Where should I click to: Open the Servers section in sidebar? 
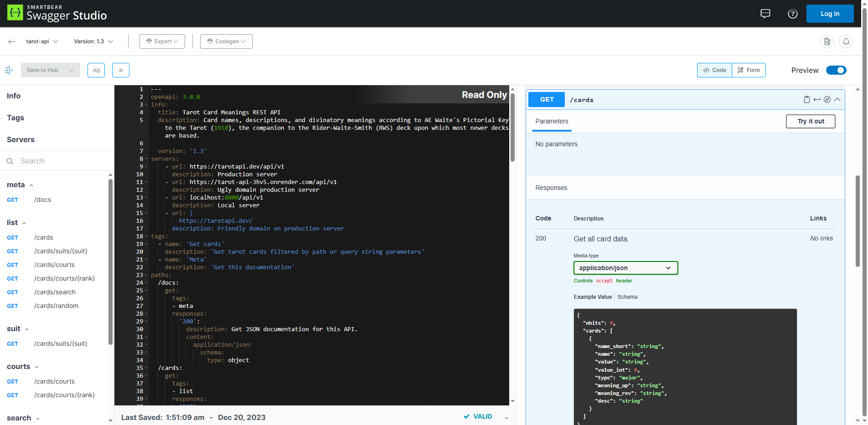tap(21, 140)
